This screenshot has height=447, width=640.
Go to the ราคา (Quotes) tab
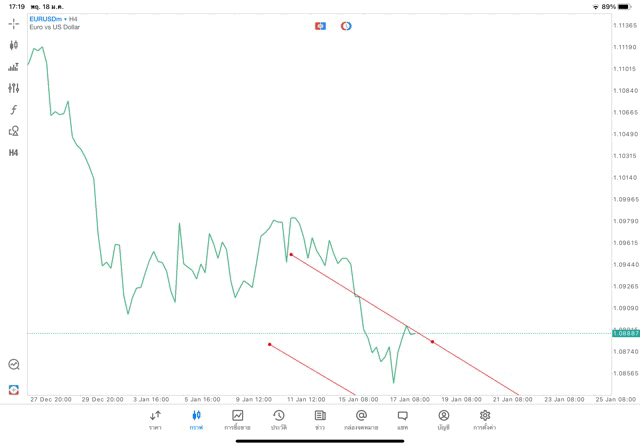(155, 419)
